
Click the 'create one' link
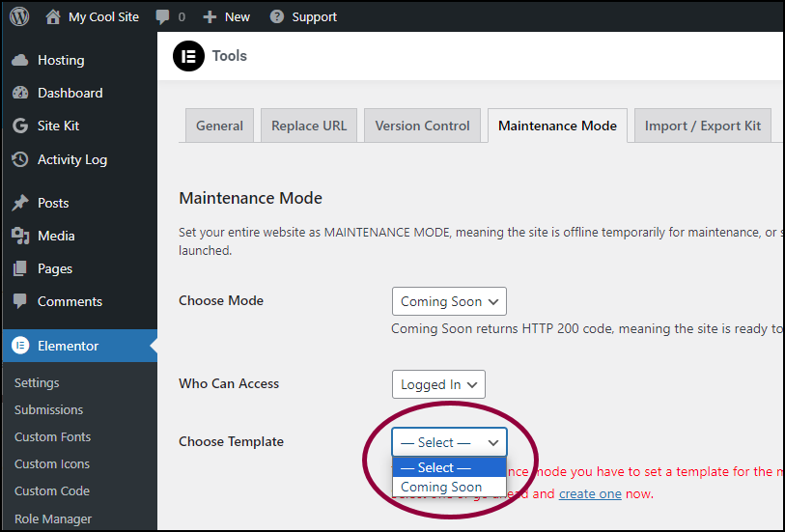pos(590,494)
